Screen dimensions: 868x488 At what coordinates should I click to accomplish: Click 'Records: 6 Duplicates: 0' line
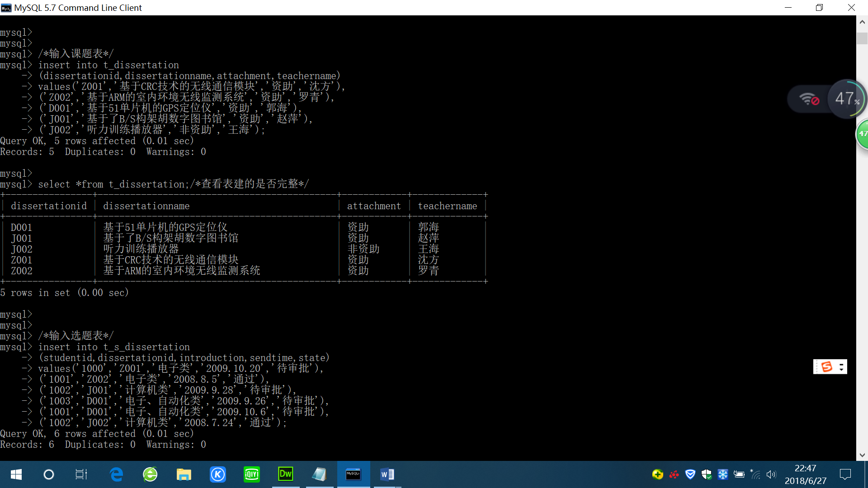pyautogui.click(x=103, y=445)
